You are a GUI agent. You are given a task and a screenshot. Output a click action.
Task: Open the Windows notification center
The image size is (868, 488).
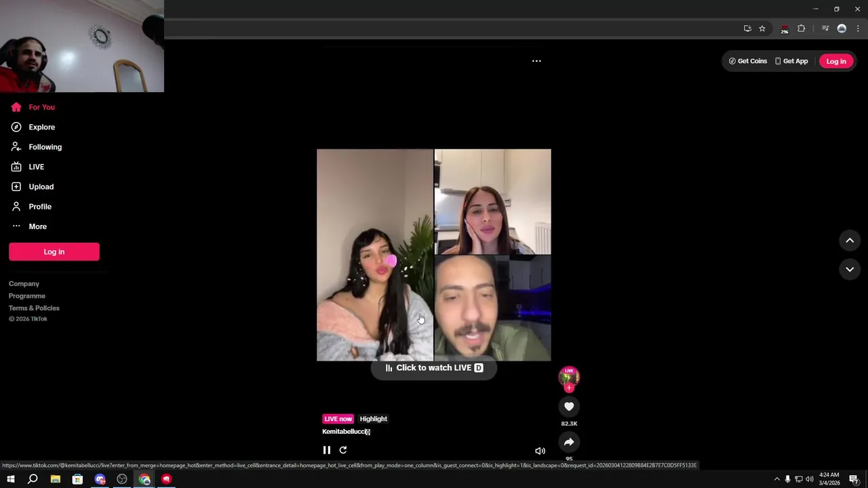pos(854,479)
